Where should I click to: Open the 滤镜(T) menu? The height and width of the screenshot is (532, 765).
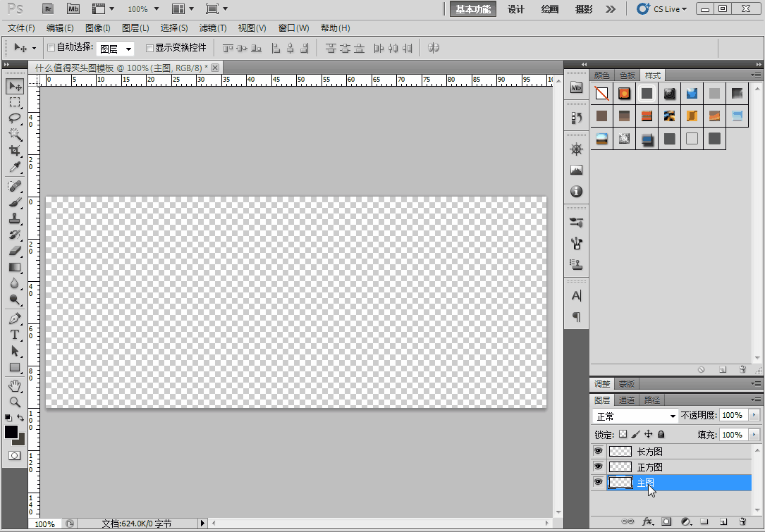(x=213, y=27)
